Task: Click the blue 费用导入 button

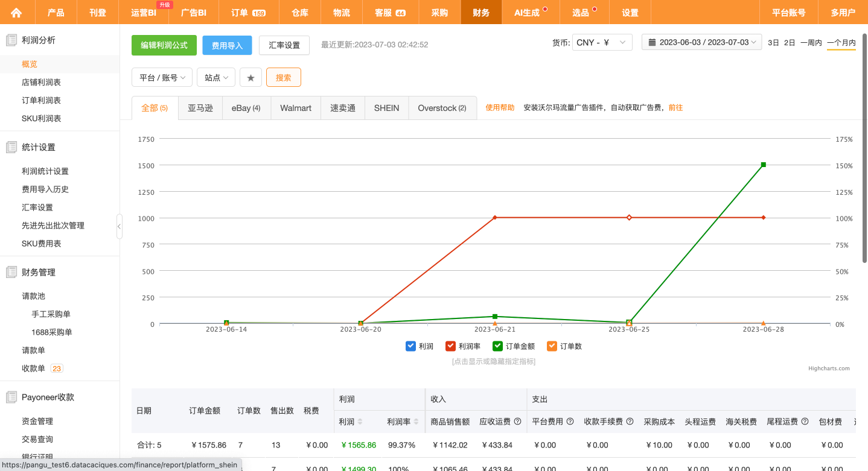Action: click(x=227, y=45)
